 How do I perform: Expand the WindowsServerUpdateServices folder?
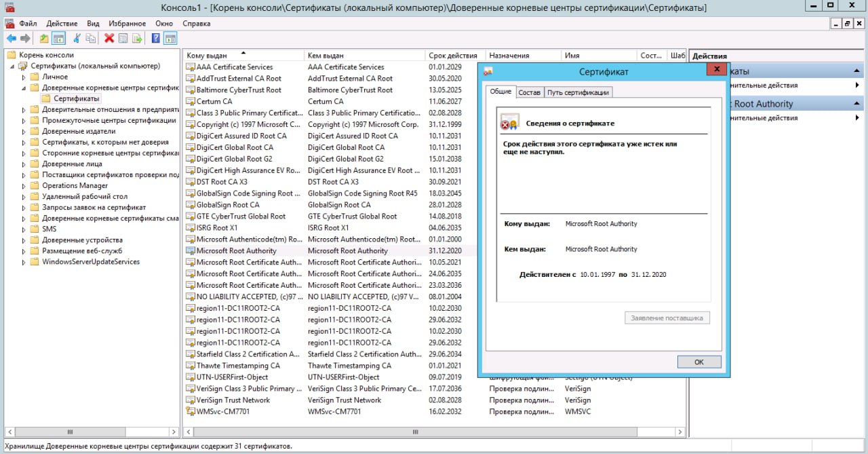[x=24, y=262]
